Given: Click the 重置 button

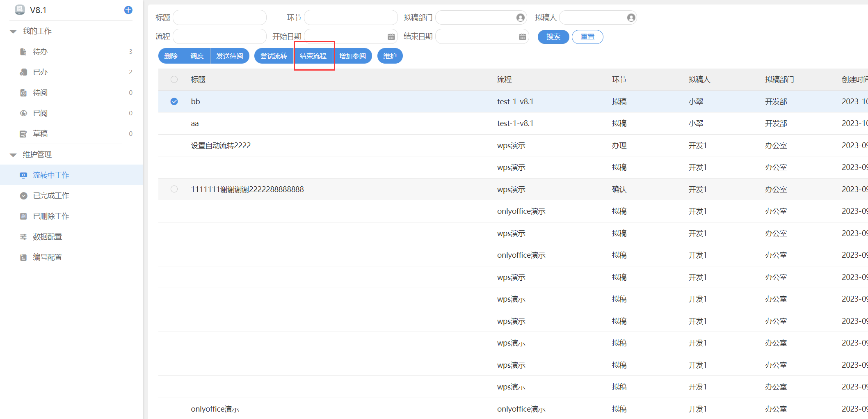Looking at the screenshot, I should (587, 37).
